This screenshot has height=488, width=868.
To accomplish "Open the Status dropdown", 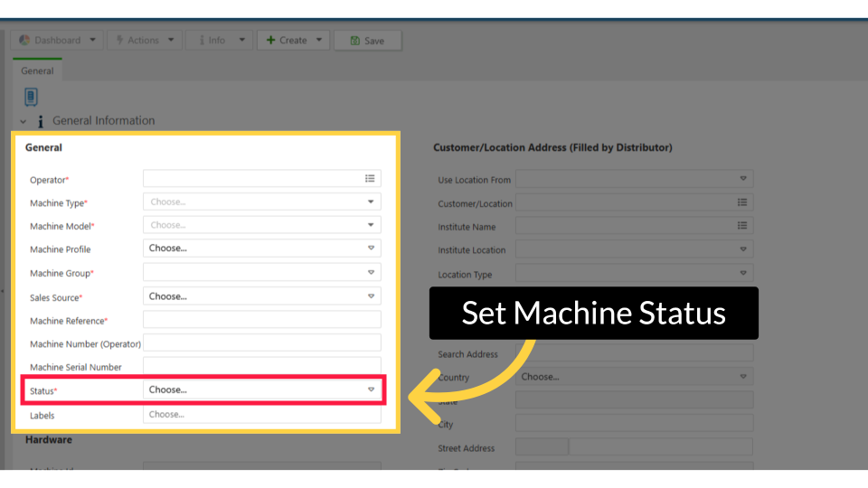I will [x=261, y=389].
